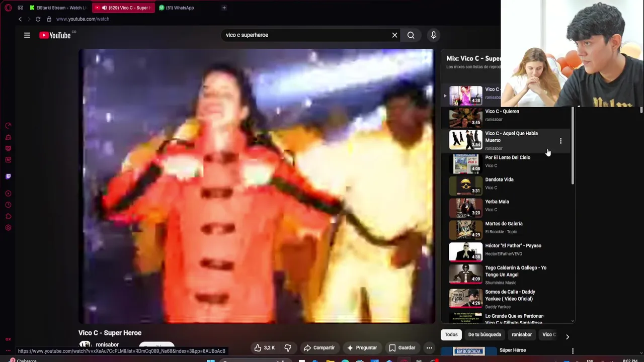The height and width of the screenshot is (362, 644).
Task: Open History clock icon in sidebar
Action: [8, 205]
